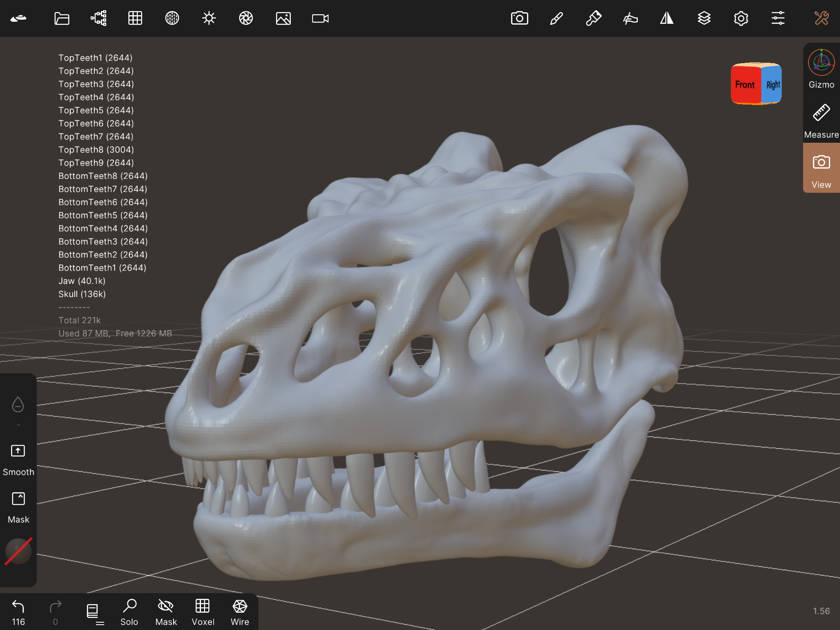Select the Gizmo tool
Screen dimensions: 840x630
[821, 69]
